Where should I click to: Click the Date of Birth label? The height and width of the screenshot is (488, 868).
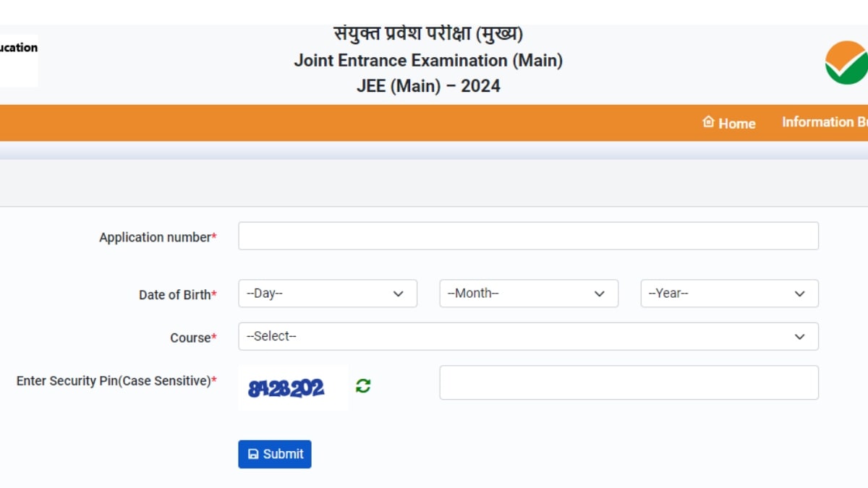click(x=177, y=295)
